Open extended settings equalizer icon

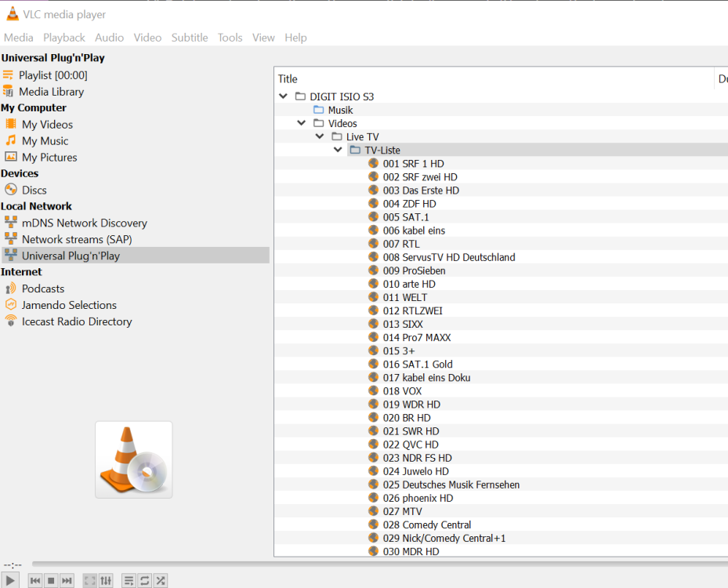click(106, 581)
